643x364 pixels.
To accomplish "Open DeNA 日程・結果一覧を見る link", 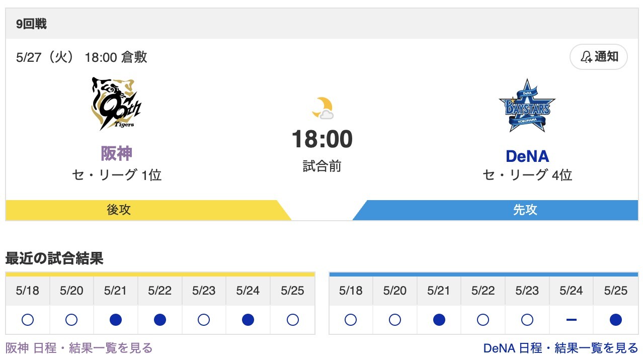I will [560, 348].
